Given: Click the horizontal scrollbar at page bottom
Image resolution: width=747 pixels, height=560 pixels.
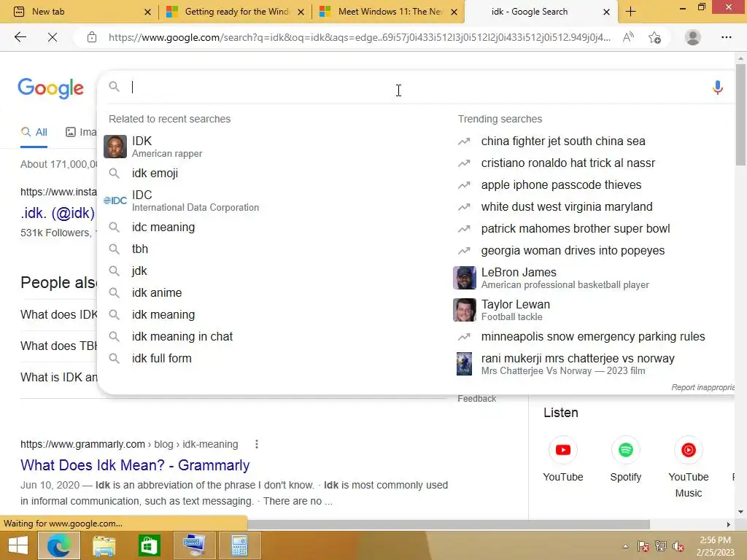Looking at the screenshot, I should [448, 524].
